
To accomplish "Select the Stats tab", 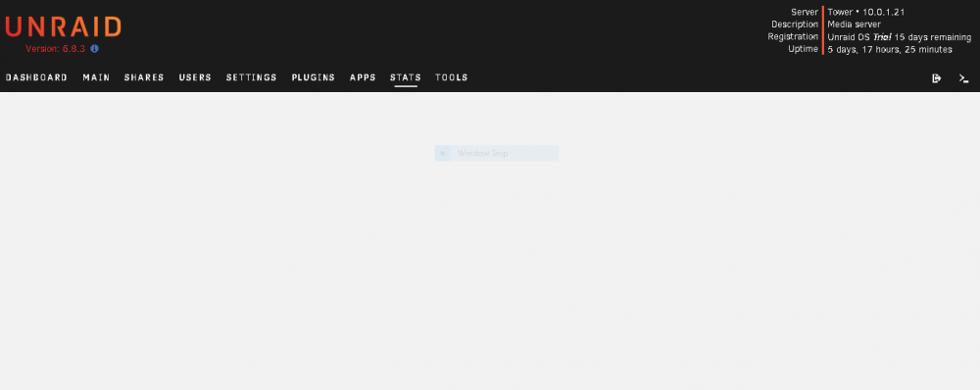I will (x=406, y=77).
